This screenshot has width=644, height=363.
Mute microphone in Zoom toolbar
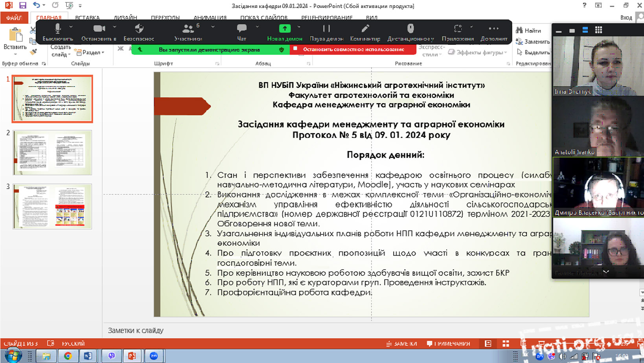tap(58, 32)
